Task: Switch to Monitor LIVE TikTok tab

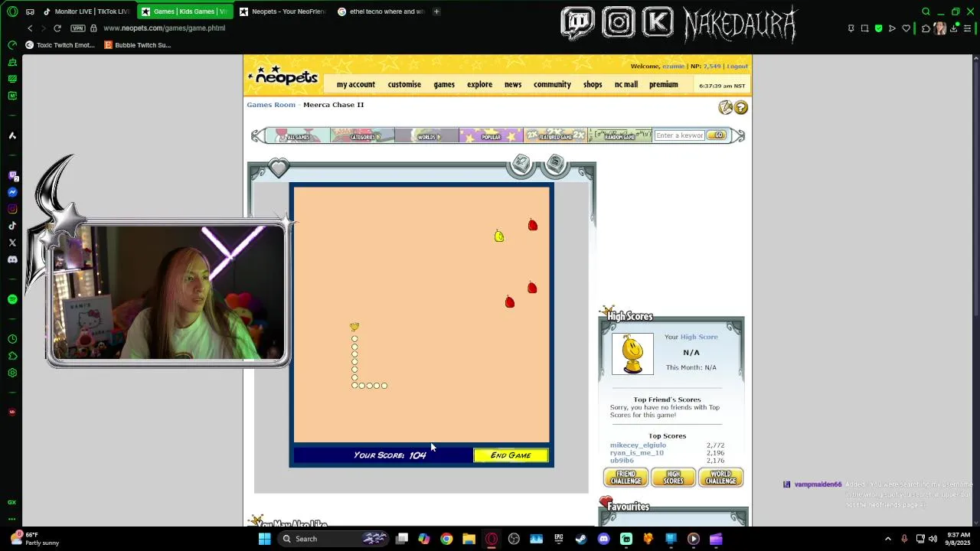Action: 87,11
